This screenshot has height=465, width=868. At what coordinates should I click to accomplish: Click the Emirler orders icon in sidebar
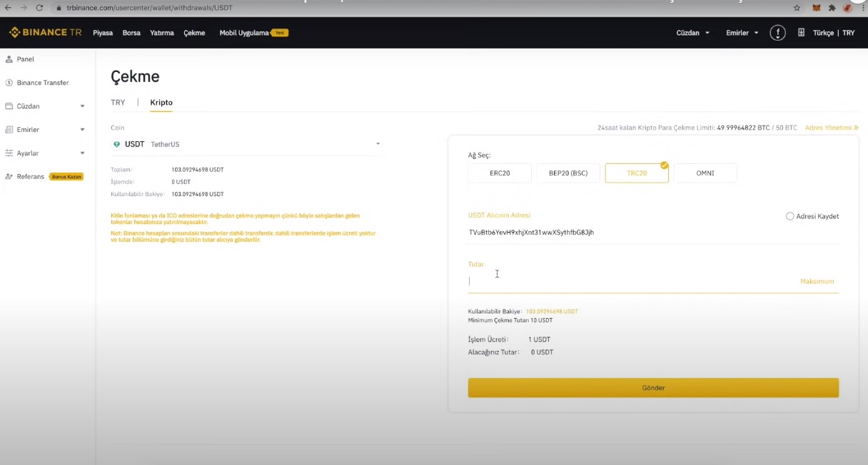coord(9,130)
